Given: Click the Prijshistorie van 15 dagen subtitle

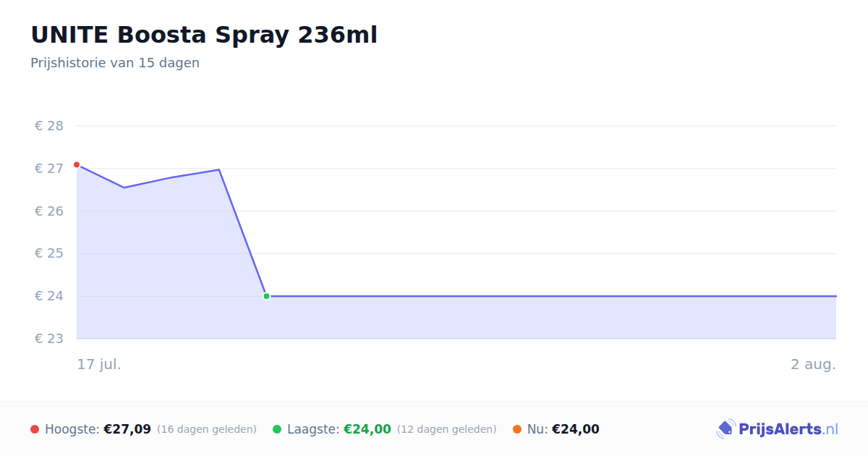Looking at the screenshot, I should 115,63.
